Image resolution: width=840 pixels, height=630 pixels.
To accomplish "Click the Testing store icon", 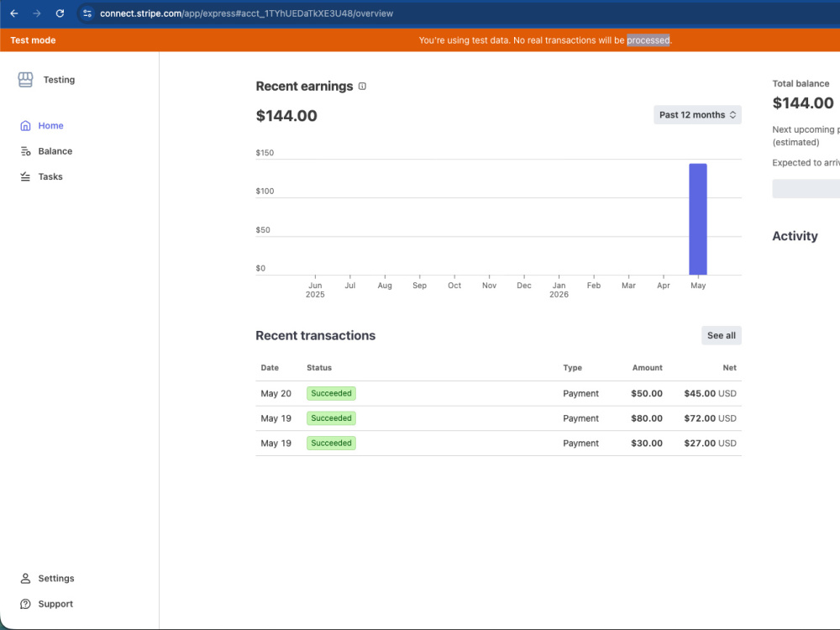I will pyautogui.click(x=25, y=80).
